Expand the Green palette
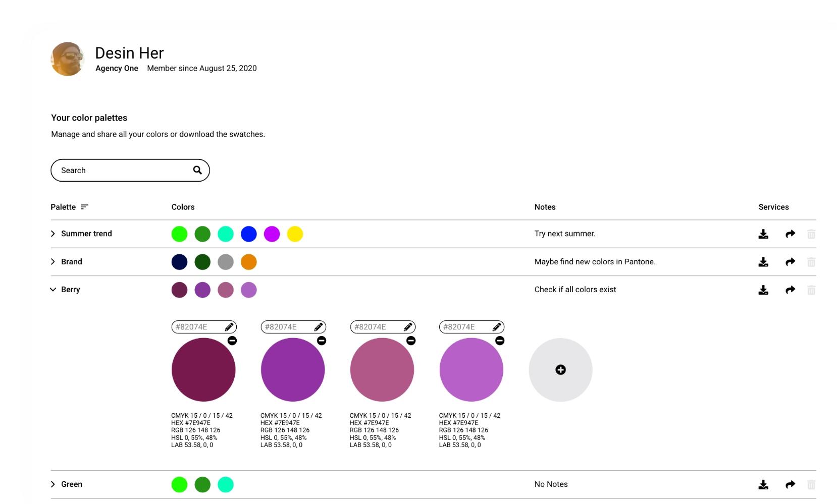 (x=53, y=484)
